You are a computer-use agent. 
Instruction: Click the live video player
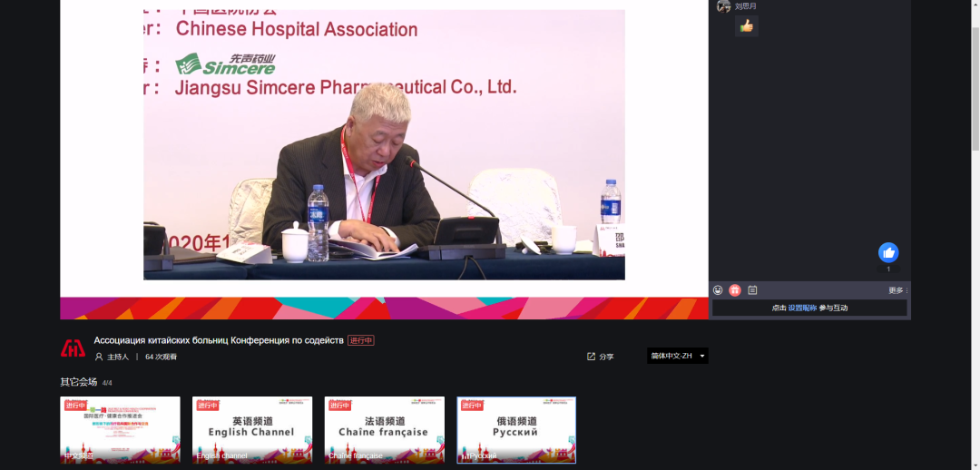tap(384, 145)
